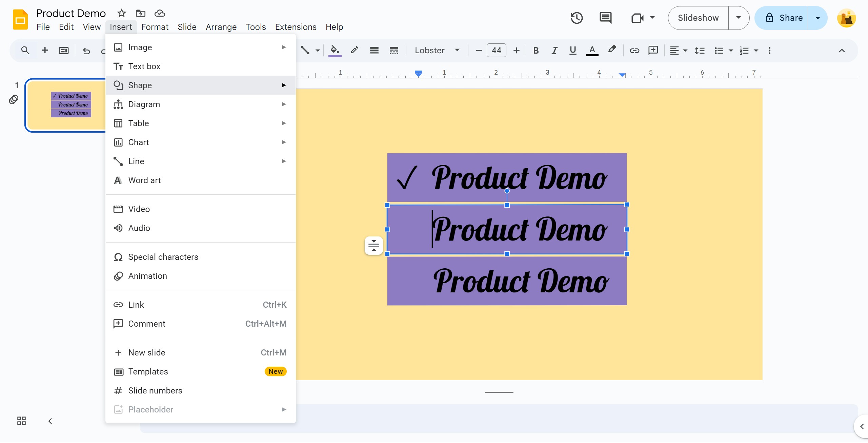This screenshot has width=868, height=443.
Task: Select Special characters menu item
Action: (201, 257)
